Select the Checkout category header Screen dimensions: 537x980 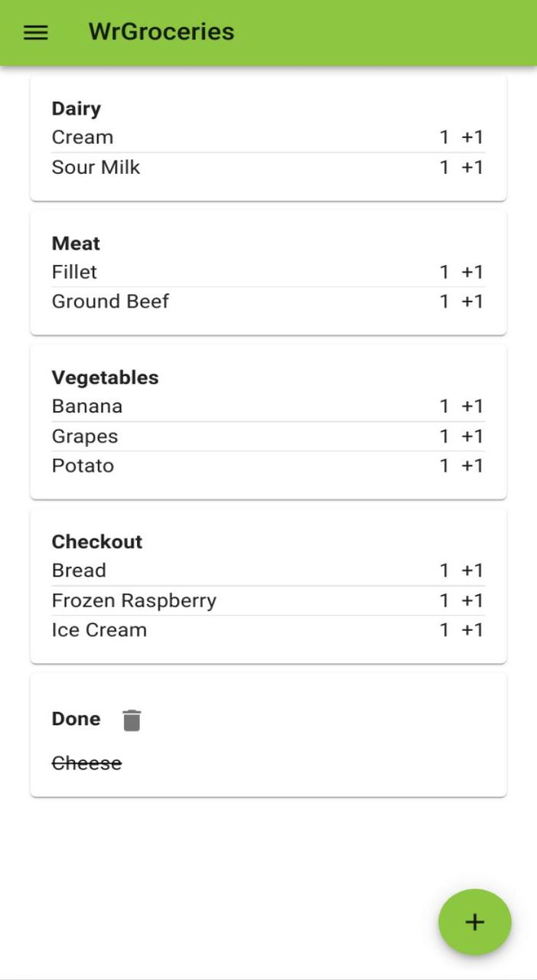96,541
